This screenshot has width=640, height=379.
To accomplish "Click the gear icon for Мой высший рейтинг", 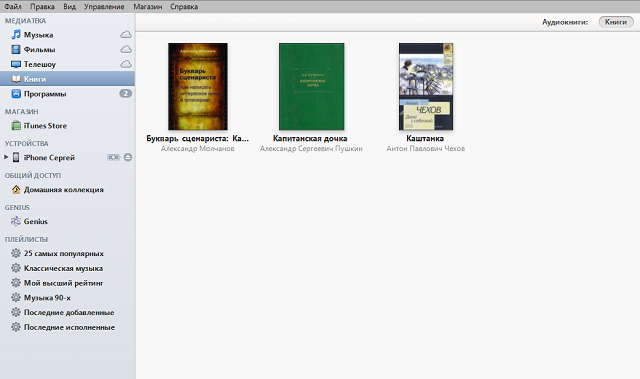I will pos(16,283).
